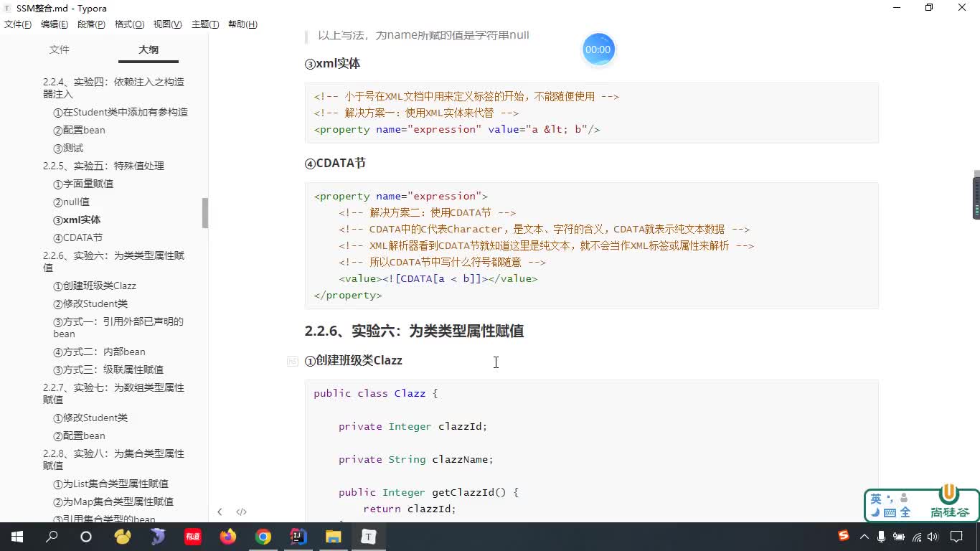Click the blue 00:00 timer bubble

point(598,50)
